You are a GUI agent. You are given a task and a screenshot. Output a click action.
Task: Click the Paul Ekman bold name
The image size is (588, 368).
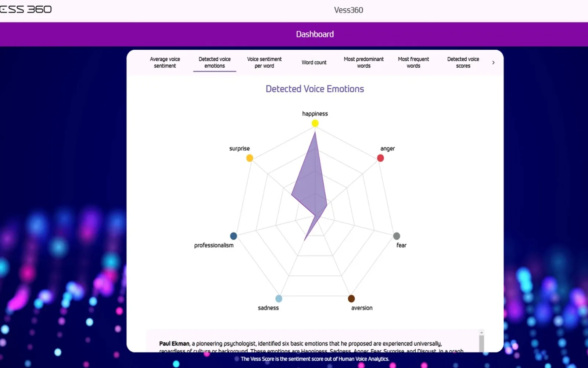click(x=174, y=343)
